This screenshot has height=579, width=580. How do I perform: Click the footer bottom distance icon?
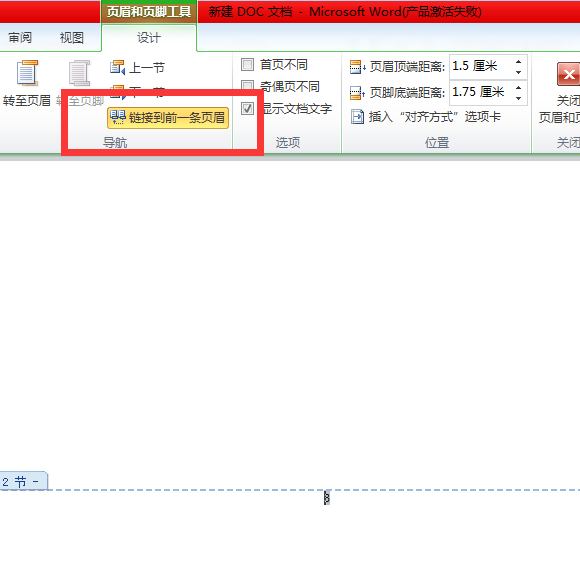[x=358, y=93]
